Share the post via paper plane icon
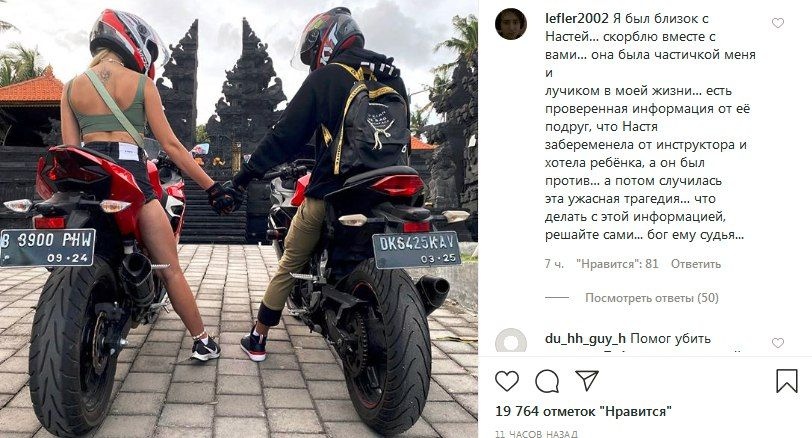This screenshot has height=438, width=812. tap(587, 381)
